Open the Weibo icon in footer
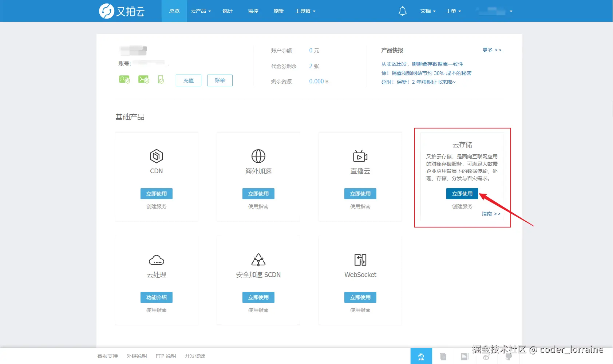Image resolution: width=613 pixels, height=364 pixels. 487,357
